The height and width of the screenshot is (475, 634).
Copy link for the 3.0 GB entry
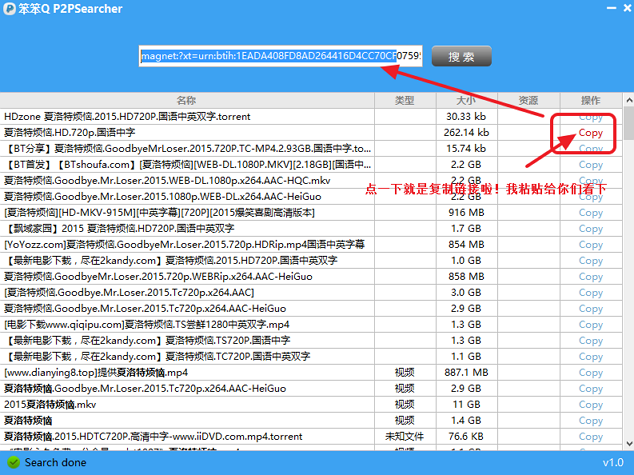click(590, 293)
